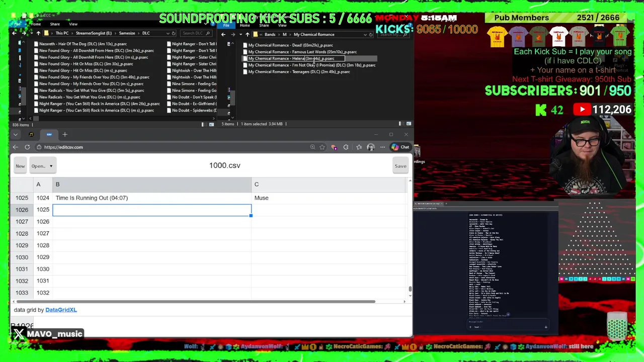
Task: Open the browser profile avatar
Action: pyautogui.click(x=371, y=147)
